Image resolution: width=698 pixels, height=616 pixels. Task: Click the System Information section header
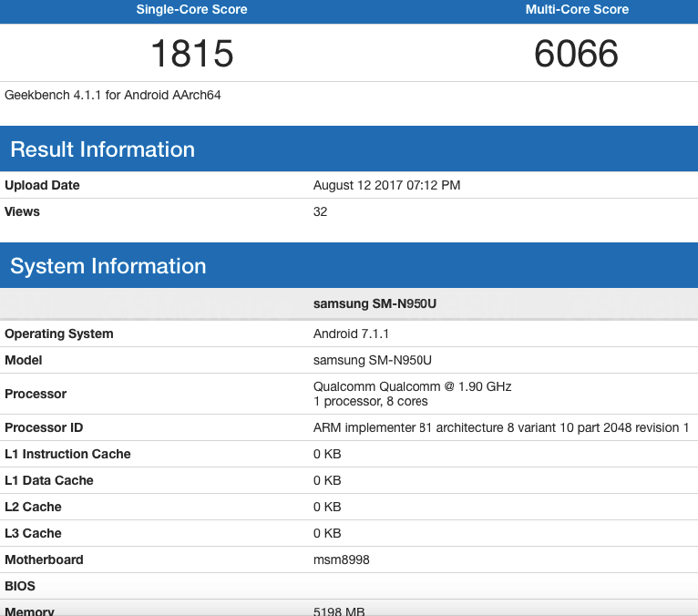click(x=108, y=266)
